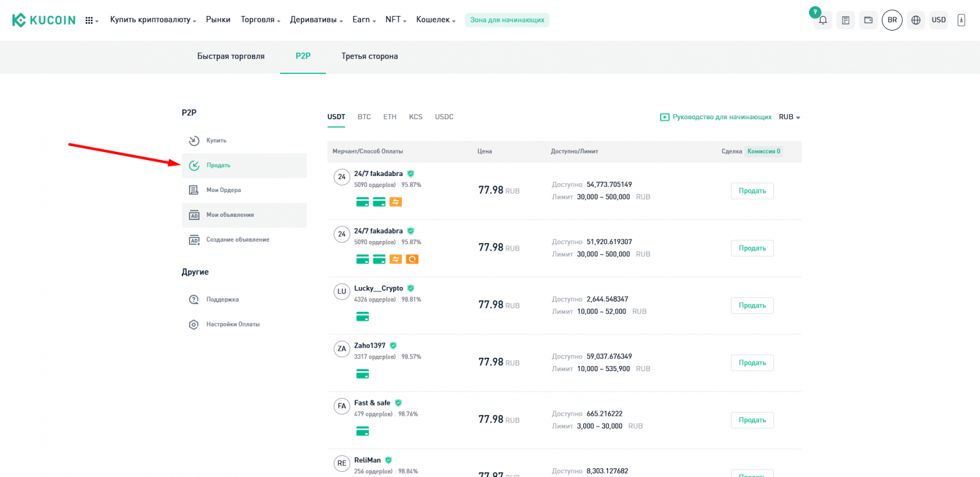Click the globe language icon
This screenshot has width=980, height=477.
[x=916, y=20]
